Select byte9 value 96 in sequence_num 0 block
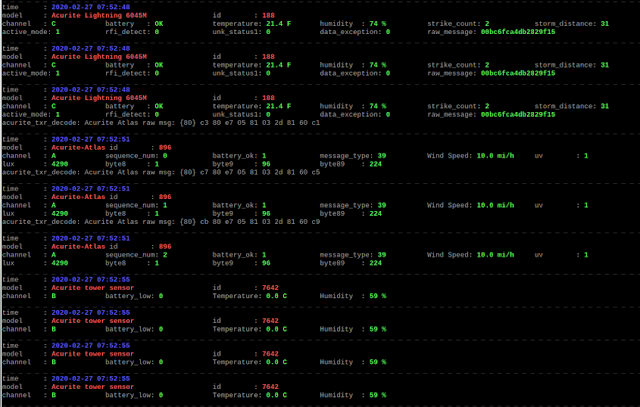The width and height of the screenshot is (640, 407). coord(266,164)
